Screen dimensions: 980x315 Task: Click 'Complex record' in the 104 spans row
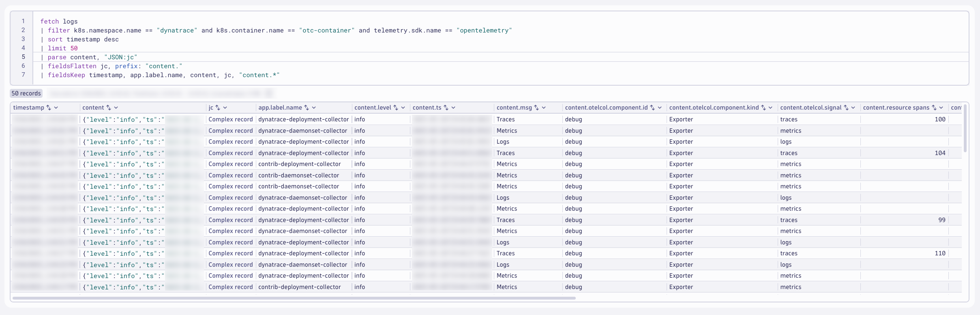231,153
